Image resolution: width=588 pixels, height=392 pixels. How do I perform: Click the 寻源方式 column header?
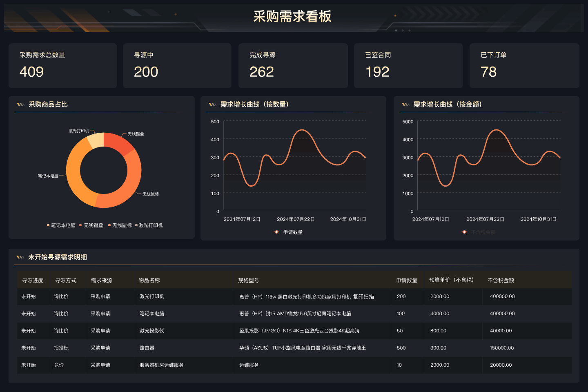66,281
